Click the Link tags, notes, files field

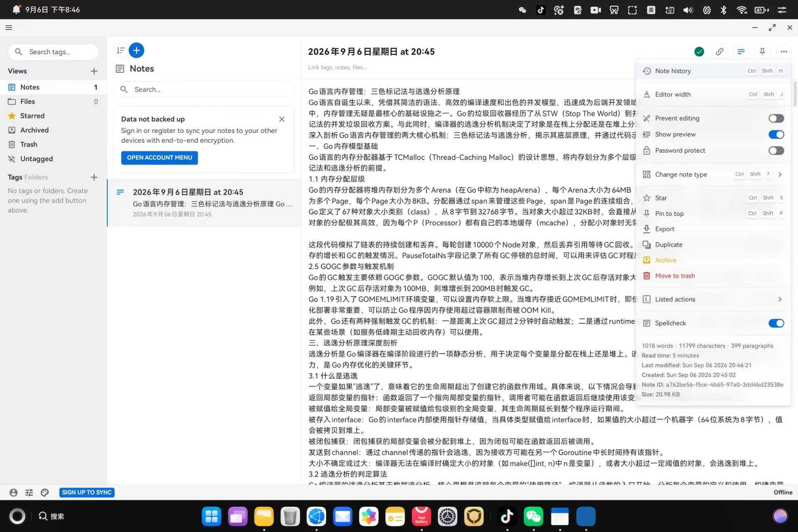click(337, 67)
